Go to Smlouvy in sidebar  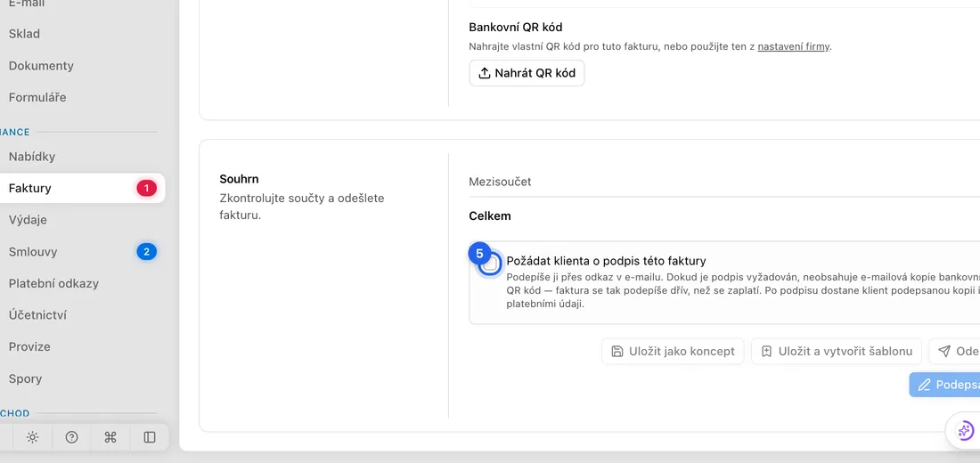coord(33,252)
